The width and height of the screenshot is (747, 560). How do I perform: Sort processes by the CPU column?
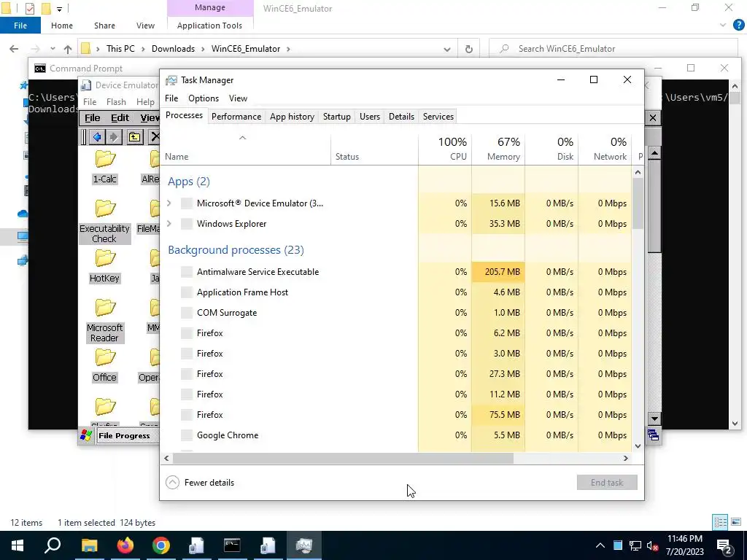(x=445, y=149)
